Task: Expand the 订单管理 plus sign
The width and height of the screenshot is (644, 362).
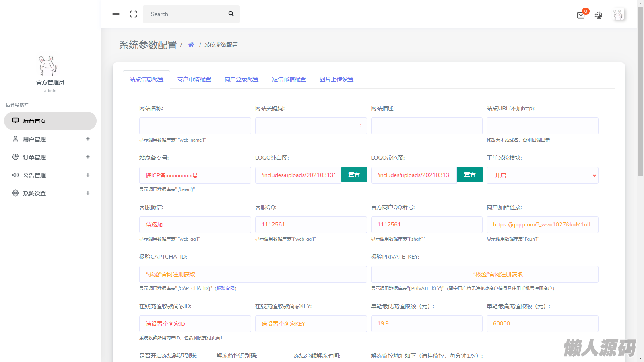Action: [x=88, y=157]
